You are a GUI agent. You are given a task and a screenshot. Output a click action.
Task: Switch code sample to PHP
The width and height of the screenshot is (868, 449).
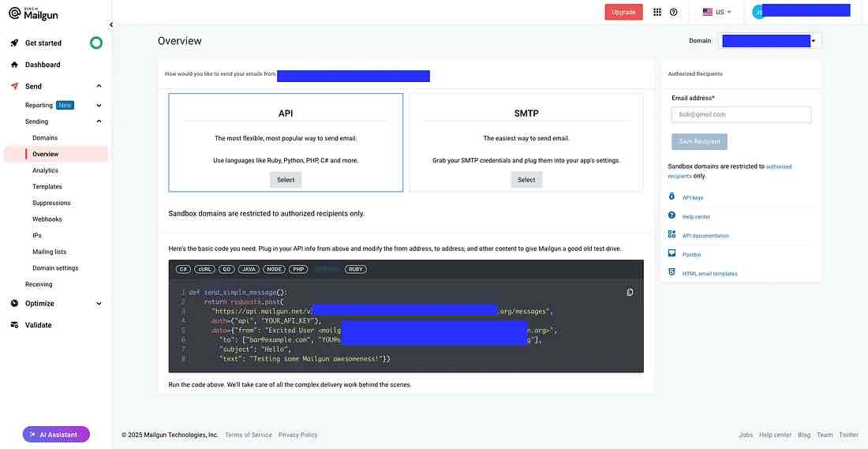pyautogui.click(x=298, y=270)
